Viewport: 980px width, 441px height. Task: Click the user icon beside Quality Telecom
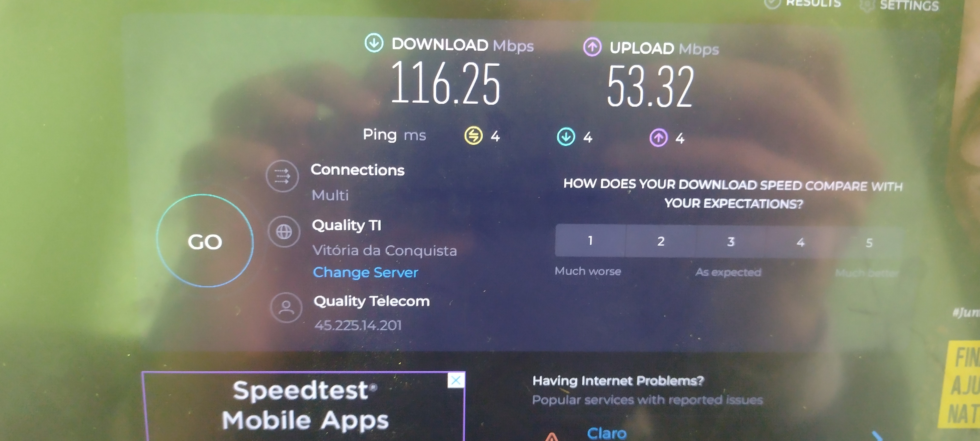coord(286,307)
